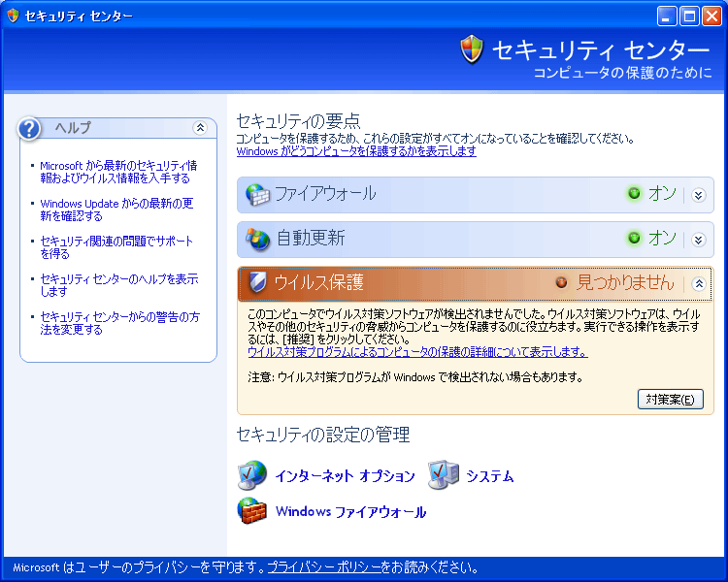Click the セキュリティの要点 heading
This screenshot has height=582, width=728.
pos(298,120)
